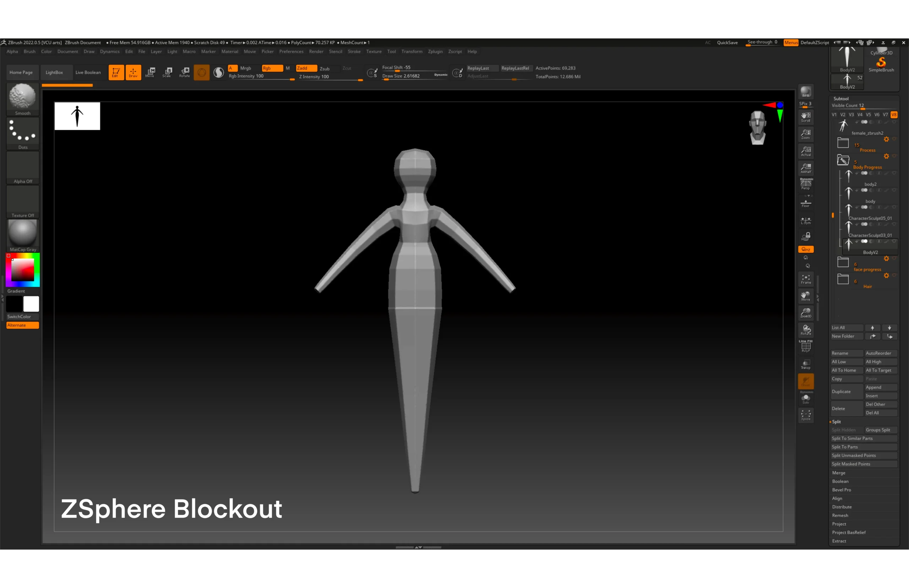This screenshot has width=909, height=588.
Task: Click the Split To Parts button
Action: (x=864, y=447)
